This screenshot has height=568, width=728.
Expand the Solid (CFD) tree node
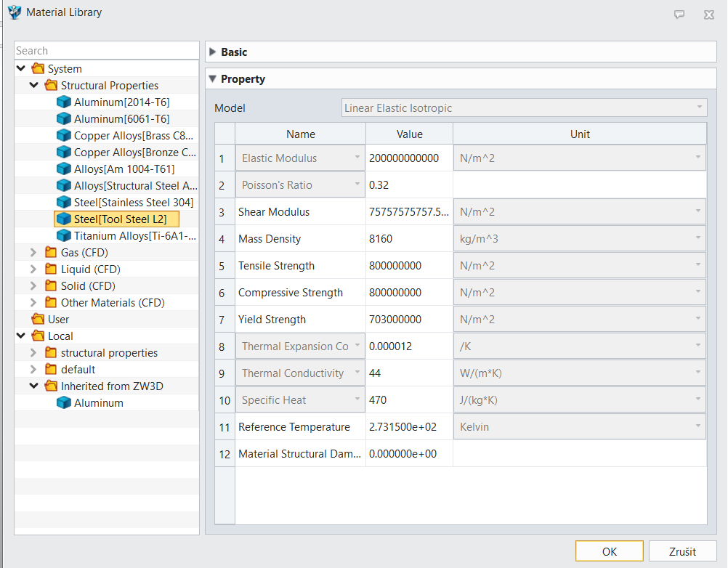[33, 286]
